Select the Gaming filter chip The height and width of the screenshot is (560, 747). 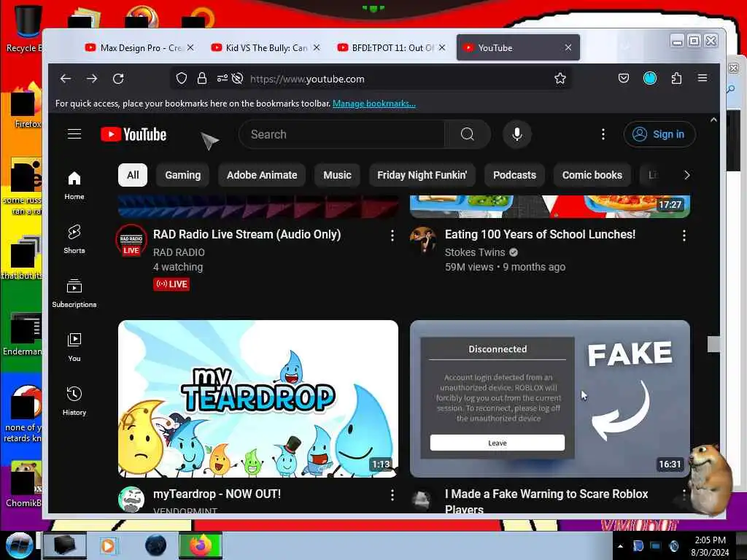183,175
